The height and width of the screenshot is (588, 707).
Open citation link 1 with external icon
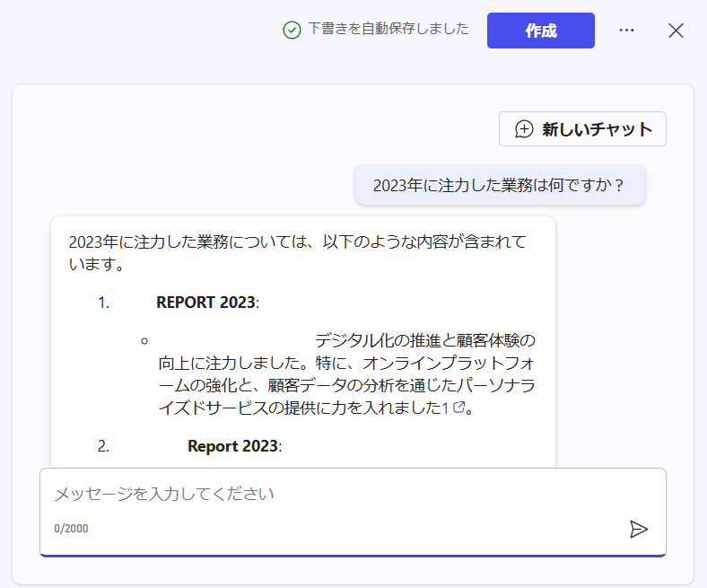tap(453, 408)
